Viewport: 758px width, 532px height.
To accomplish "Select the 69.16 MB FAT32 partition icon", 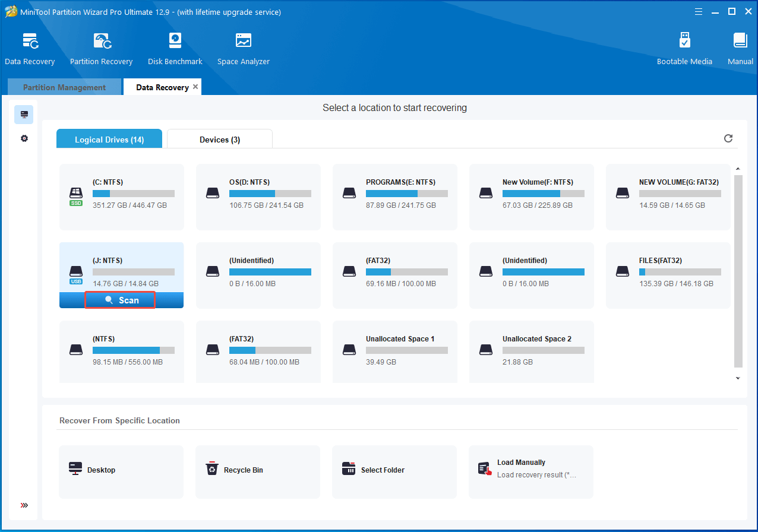I will point(349,271).
